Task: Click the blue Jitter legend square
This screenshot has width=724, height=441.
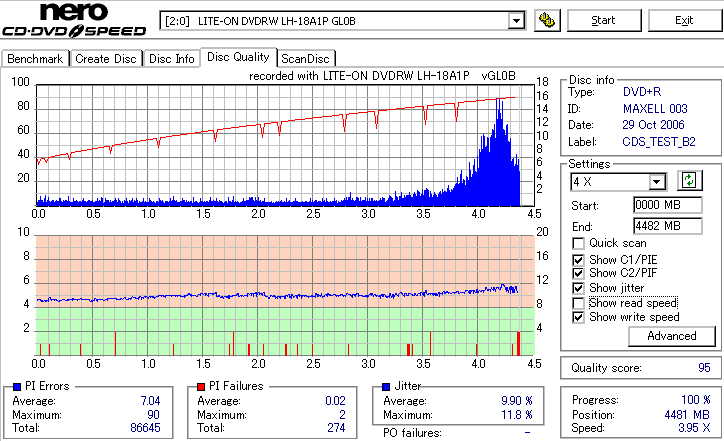Action: click(x=386, y=387)
